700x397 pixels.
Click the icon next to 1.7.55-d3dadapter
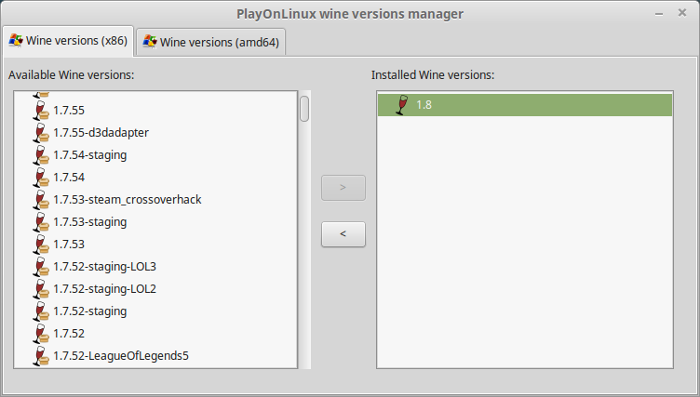[x=41, y=133]
